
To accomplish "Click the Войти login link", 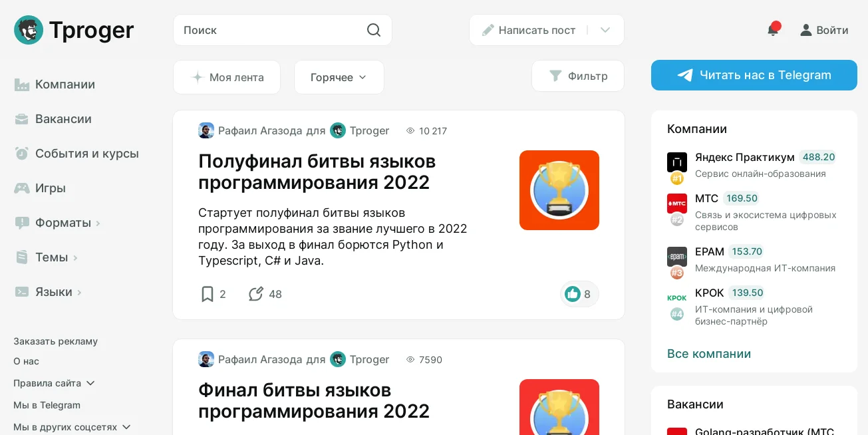I will (x=832, y=30).
